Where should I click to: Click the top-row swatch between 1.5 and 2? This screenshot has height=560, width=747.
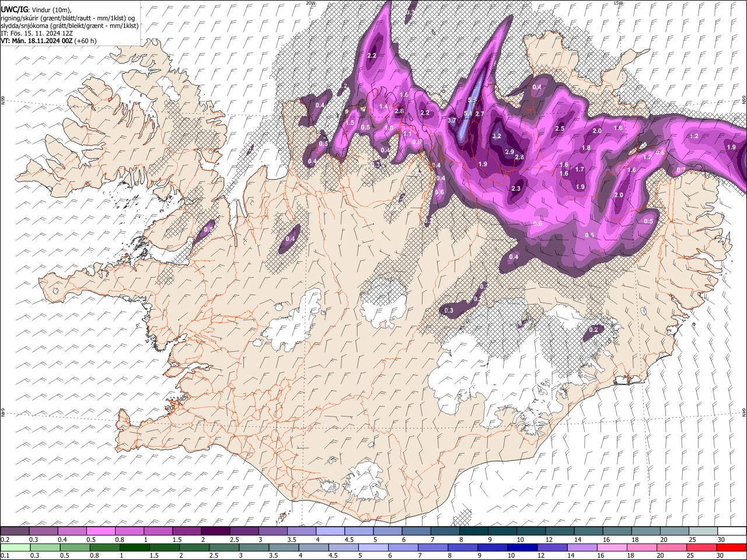coord(187,531)
